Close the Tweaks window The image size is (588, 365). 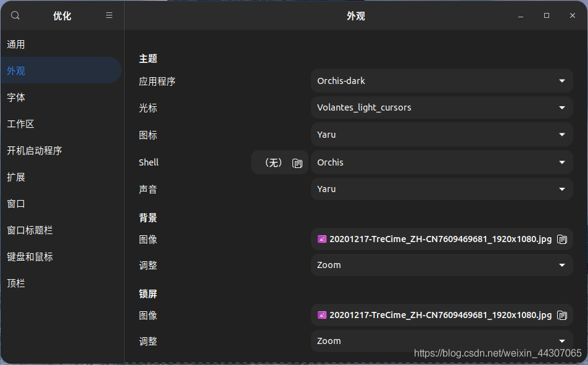tap(572, 15)
